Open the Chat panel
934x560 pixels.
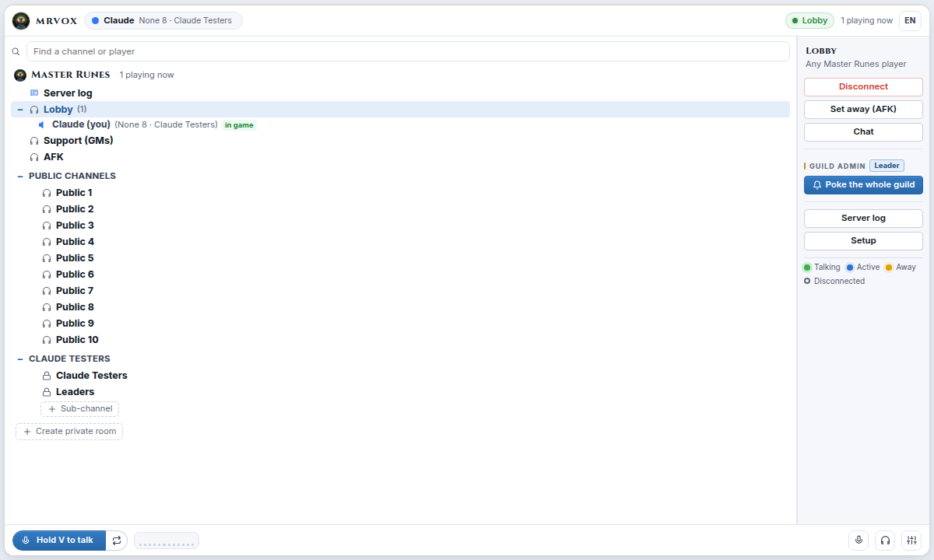click(x=863, y=132)
